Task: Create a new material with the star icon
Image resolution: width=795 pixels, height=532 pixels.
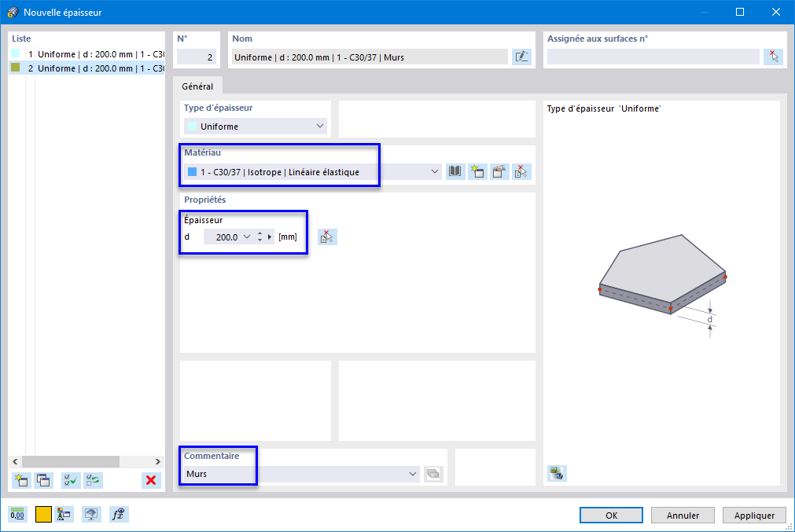Action: [477, 172]
